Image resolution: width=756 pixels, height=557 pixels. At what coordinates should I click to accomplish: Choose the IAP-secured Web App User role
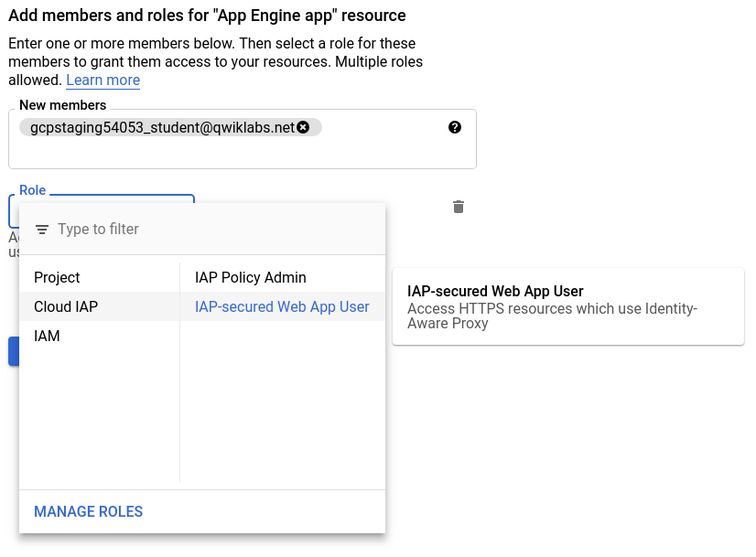282,306
